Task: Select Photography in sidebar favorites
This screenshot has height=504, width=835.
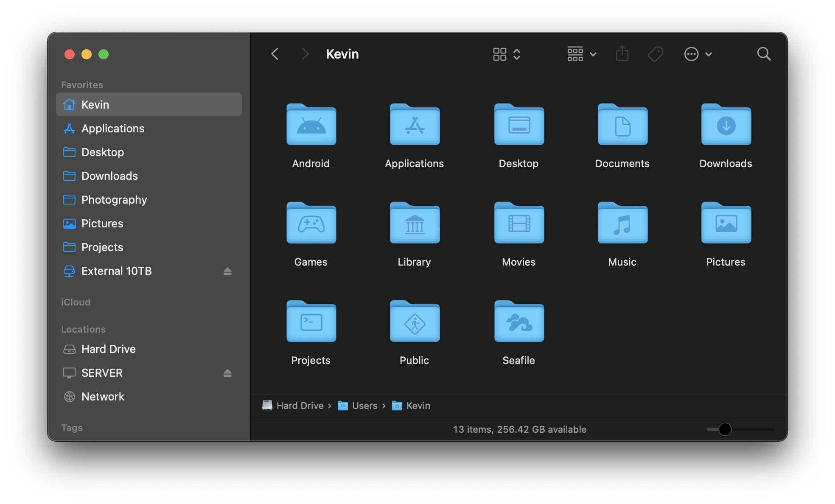Action: pos(114,200)
